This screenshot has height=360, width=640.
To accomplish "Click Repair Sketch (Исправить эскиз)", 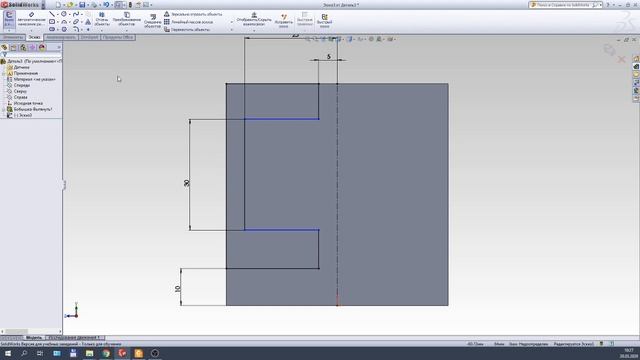I will coord(284,21).
